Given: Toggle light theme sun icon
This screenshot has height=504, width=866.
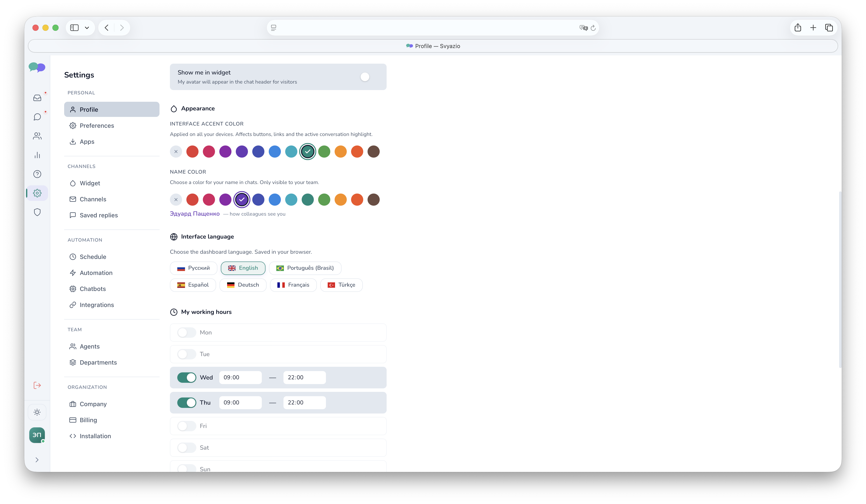Looking at the screenshot, I should click(x=37, y=412).
